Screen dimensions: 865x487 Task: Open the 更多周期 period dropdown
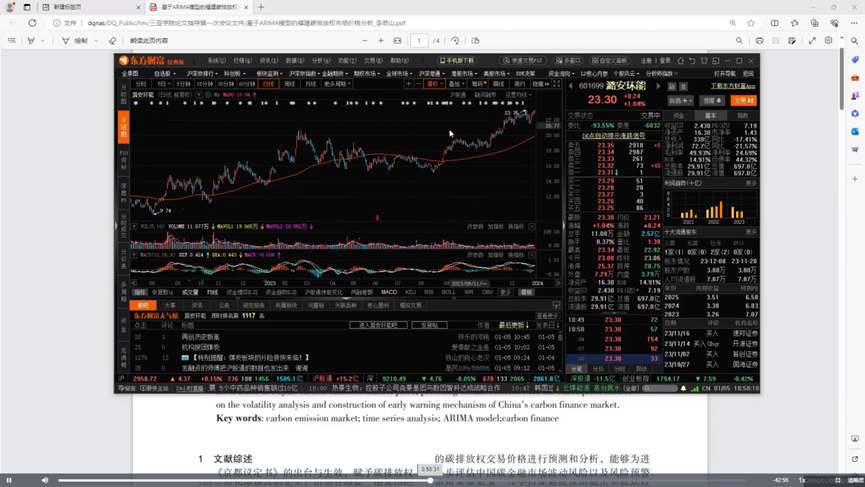[x=336, y=84]
